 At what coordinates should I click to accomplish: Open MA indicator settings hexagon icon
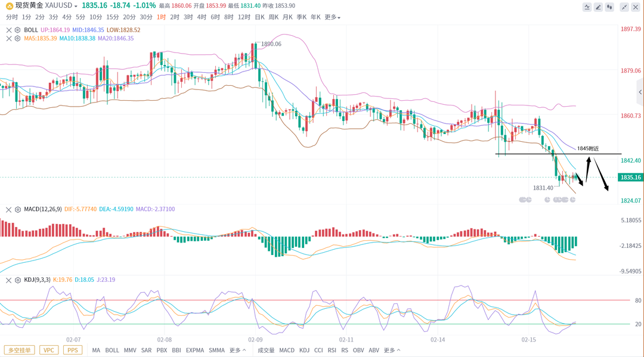point(18,39)
